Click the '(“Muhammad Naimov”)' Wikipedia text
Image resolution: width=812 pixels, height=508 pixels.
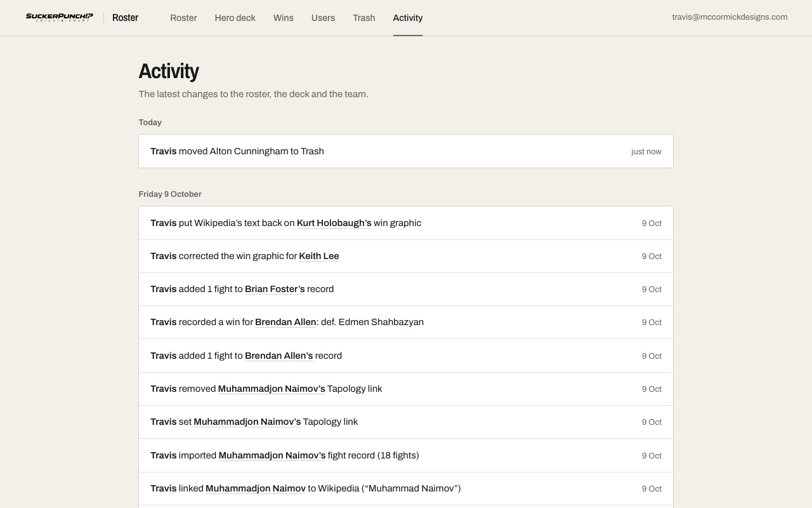click(x=411, y=488)
